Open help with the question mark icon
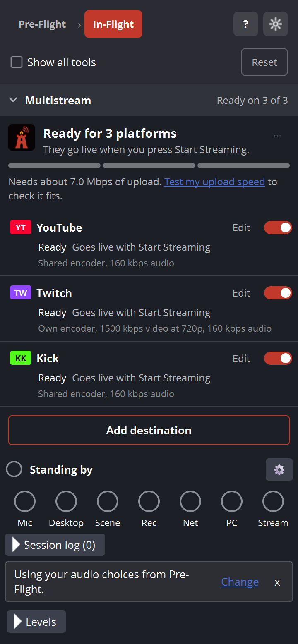 tap(246, 24)
